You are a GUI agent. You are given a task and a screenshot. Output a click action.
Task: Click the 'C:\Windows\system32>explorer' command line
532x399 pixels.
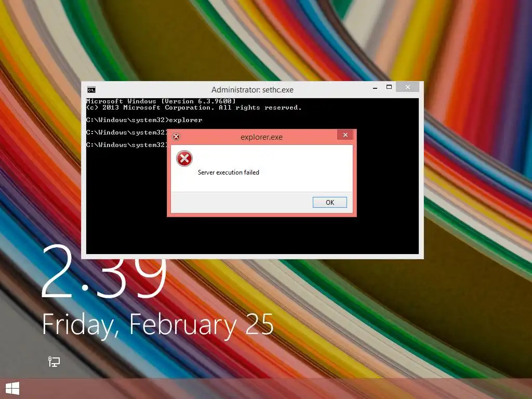(144, 120)
